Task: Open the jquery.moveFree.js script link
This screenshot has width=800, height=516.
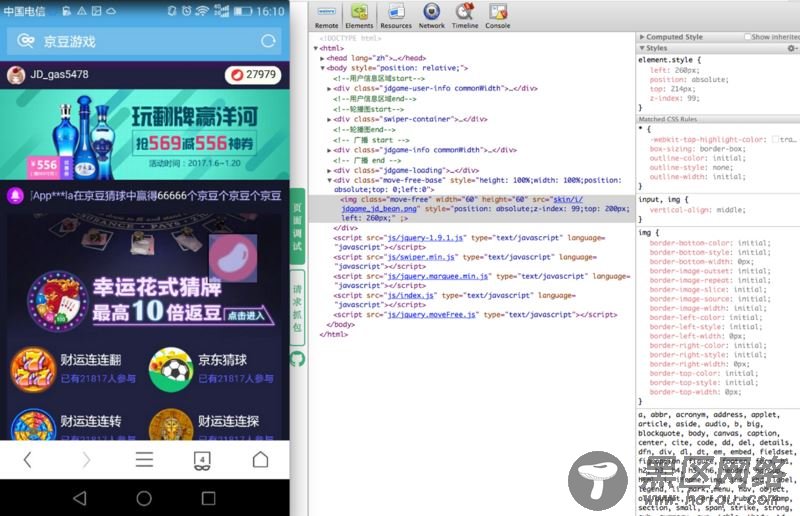Action: tap(431, 314)
